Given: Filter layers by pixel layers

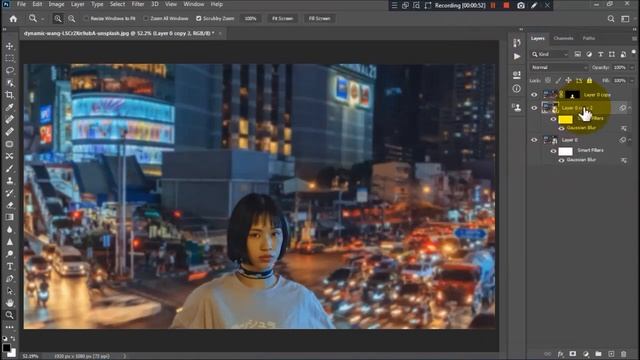Looking at the screenshot, I should pyautogui.click(x=578, y=54).
